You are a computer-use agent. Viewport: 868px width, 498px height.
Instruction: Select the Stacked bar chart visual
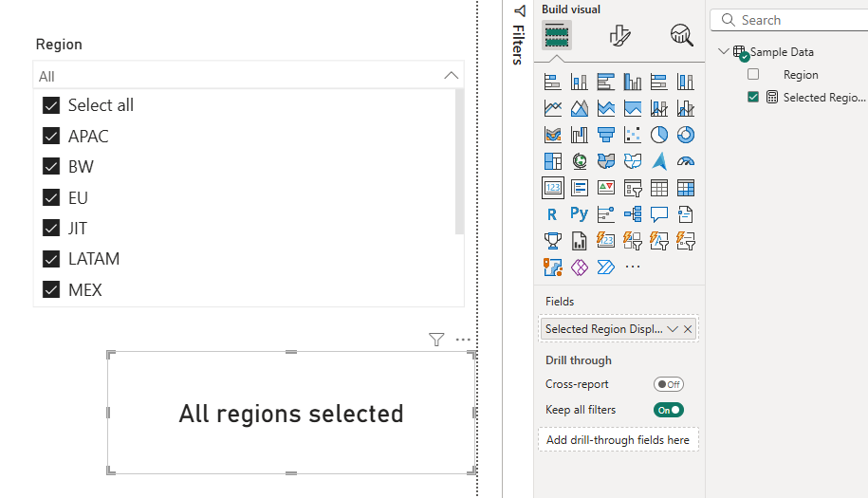click(552, 82)
